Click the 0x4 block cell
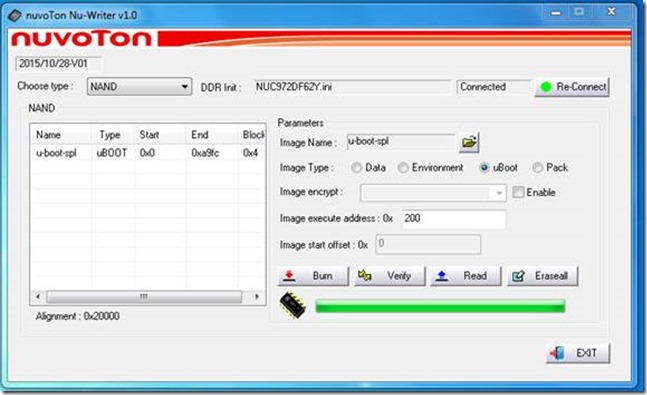The width and height of the screenshot is (647, 395). pos(250,153)
